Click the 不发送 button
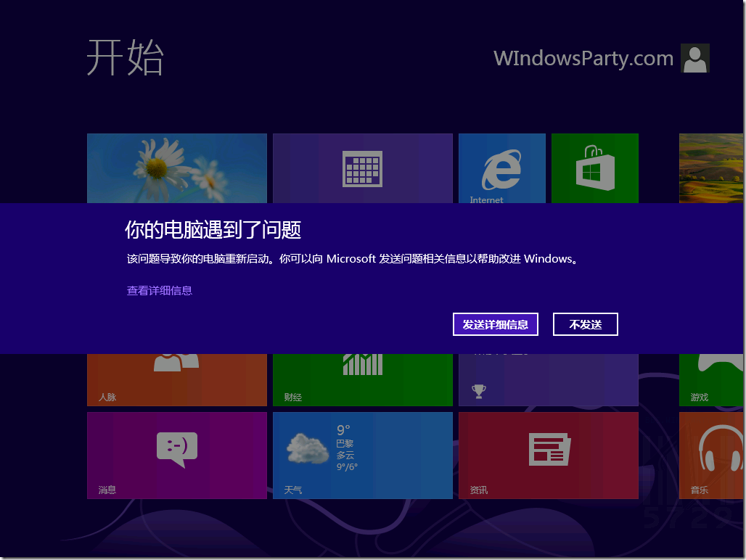The width and height of the screenshot is (746, 560). tap(586, 324)
